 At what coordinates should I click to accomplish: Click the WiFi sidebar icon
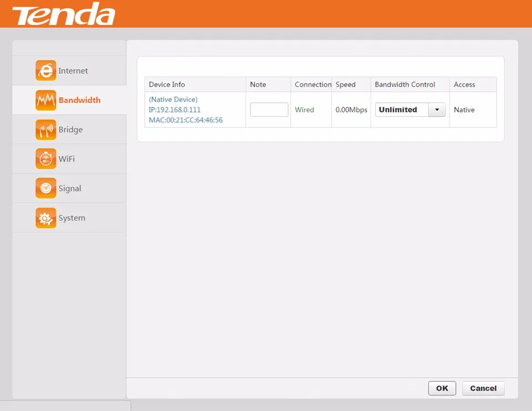46,159
